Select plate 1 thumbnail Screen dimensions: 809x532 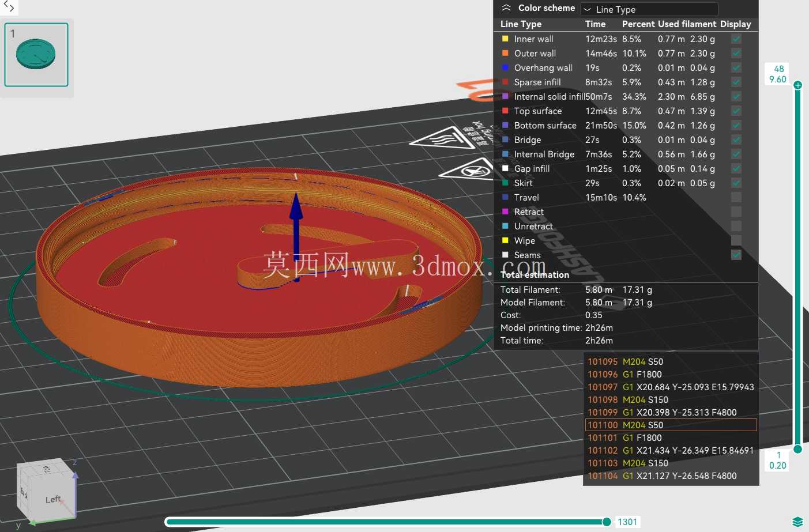pos(36,55)
